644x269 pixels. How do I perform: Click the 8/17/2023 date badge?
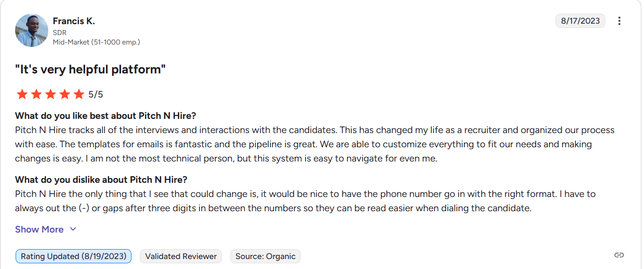[x=580, y=21]
